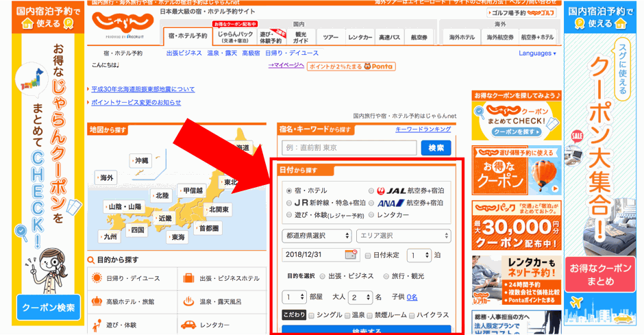
Task: Open the calendar icon beside date field
Action: [x=351, y=255]
